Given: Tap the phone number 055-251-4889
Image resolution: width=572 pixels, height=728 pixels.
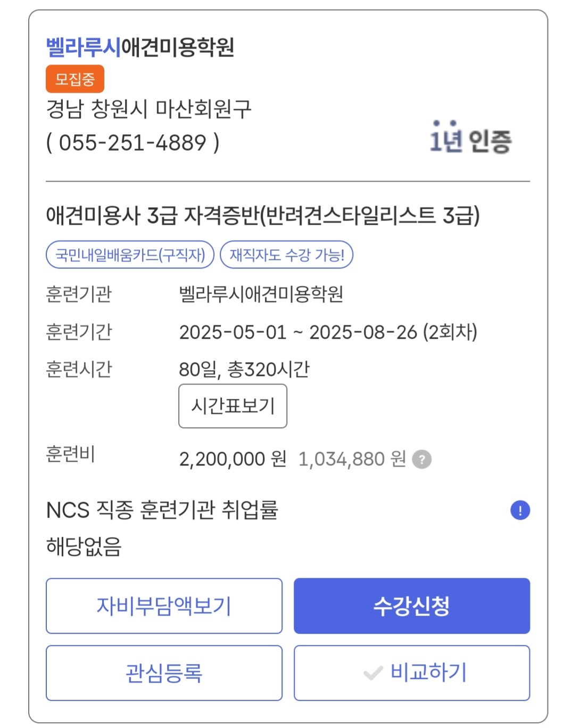Looking at the screenshot, I should 132,143.
